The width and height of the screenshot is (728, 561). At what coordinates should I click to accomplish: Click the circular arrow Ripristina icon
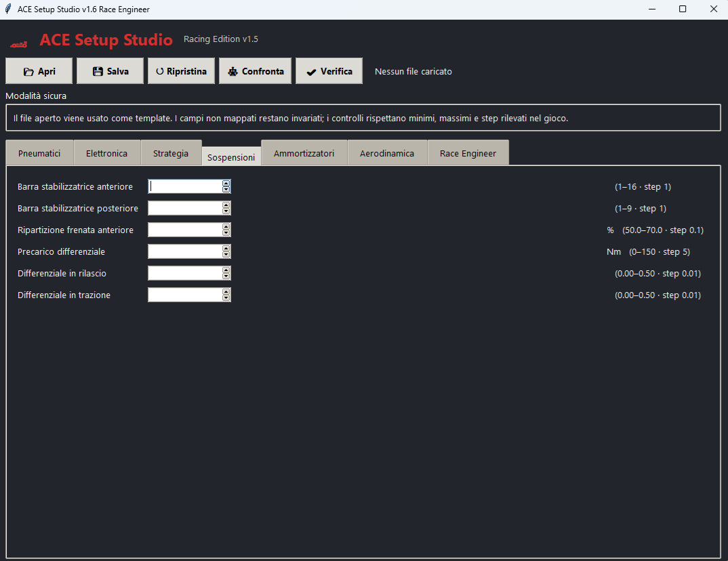160,71
